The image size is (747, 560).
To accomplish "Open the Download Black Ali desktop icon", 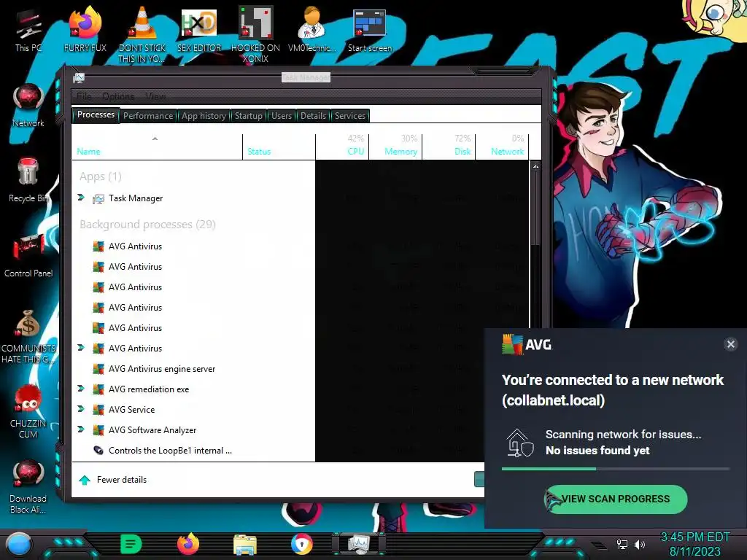I will 28,486.
